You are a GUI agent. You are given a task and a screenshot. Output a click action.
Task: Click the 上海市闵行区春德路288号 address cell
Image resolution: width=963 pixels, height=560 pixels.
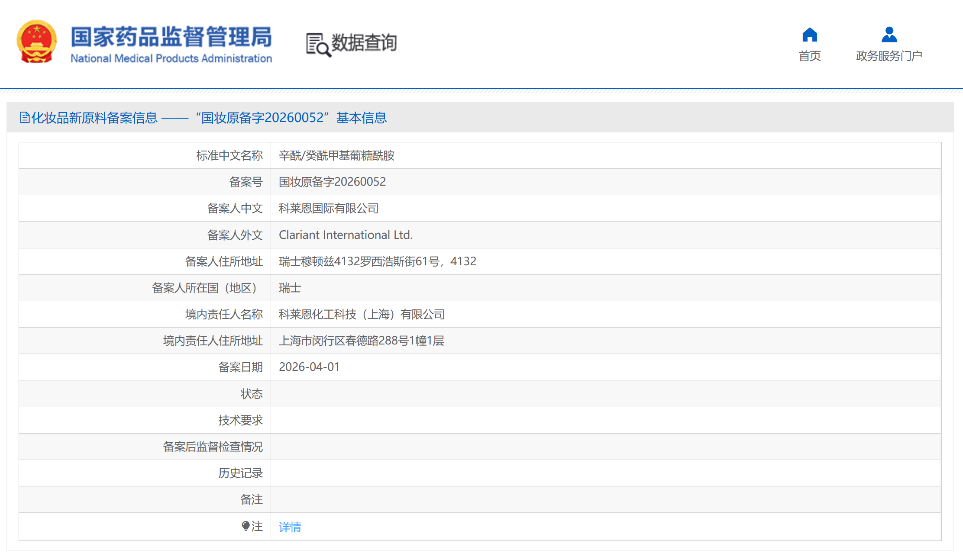pos(361,341)
